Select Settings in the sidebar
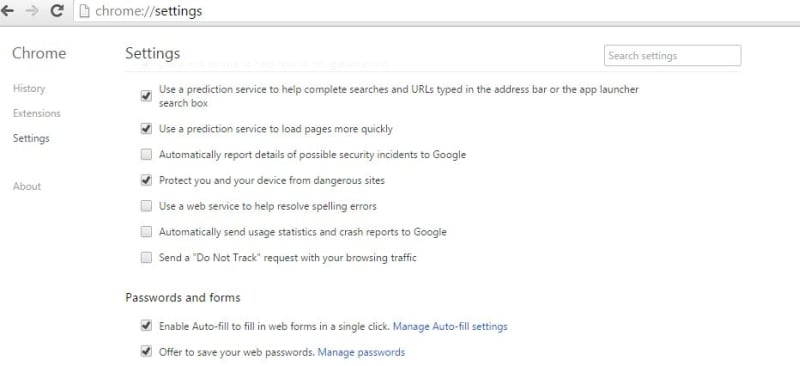Screen dimensions: 800x366 pyautogui.click(x=31, y=138)
